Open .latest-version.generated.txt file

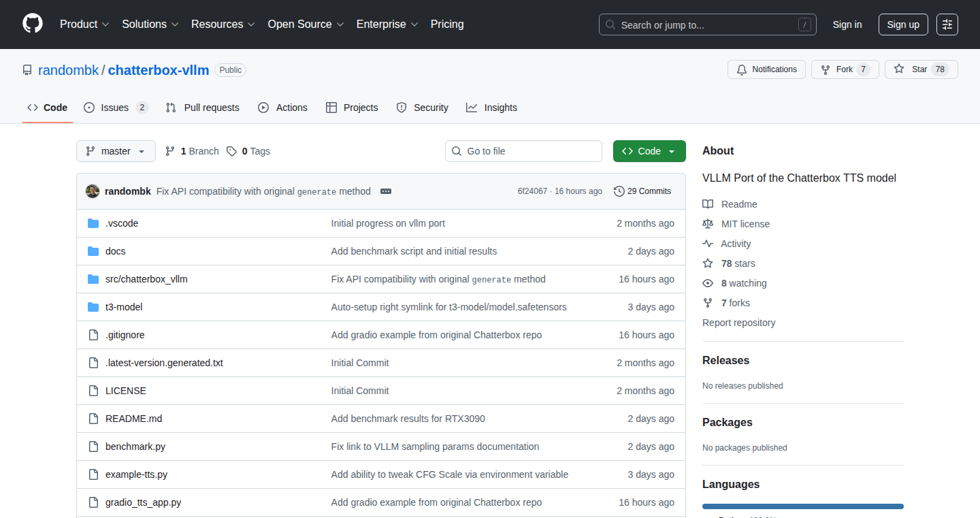tap(164, 363)
